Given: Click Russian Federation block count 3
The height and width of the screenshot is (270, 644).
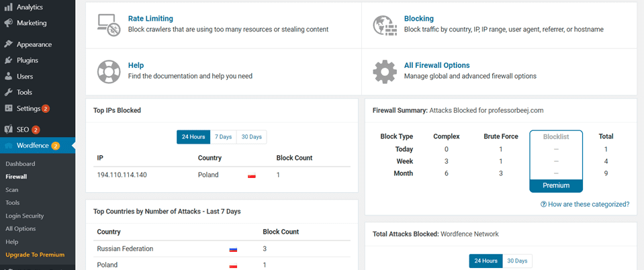Looking at the screenshot, I should pyautogui.click(x=265, y=249).
